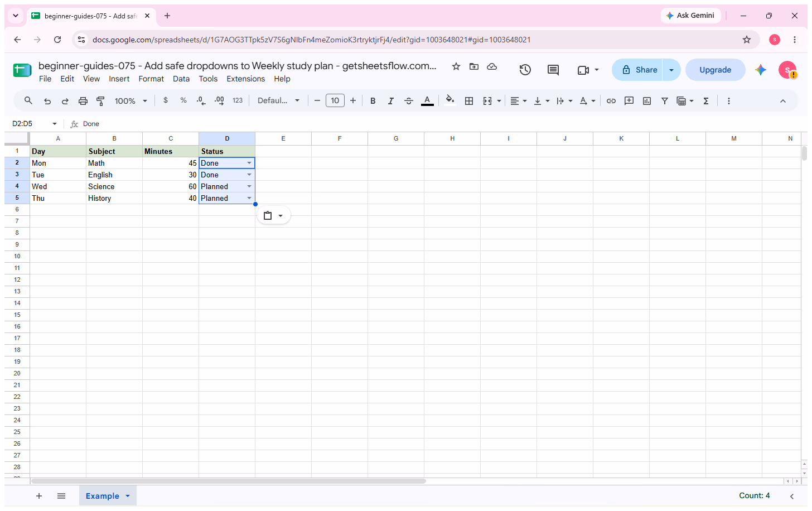Open the Borders tool
The height and width of the screenshot is (511, 812).
tap(469, 101)
